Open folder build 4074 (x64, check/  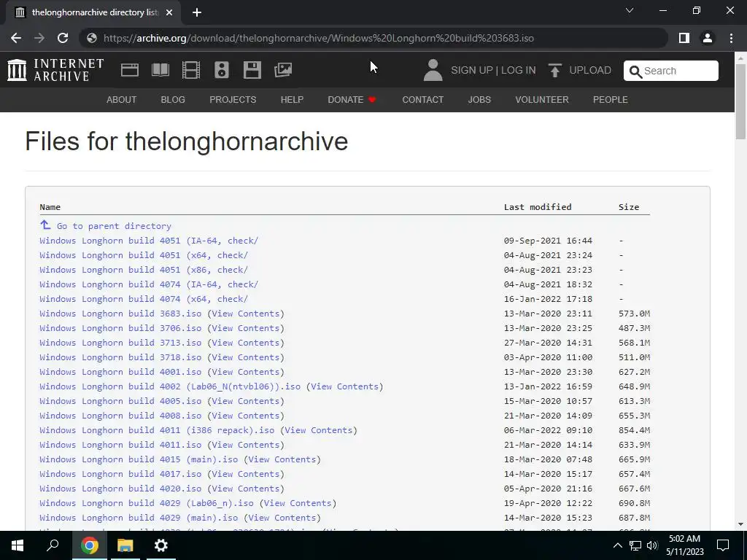point(144,299)
